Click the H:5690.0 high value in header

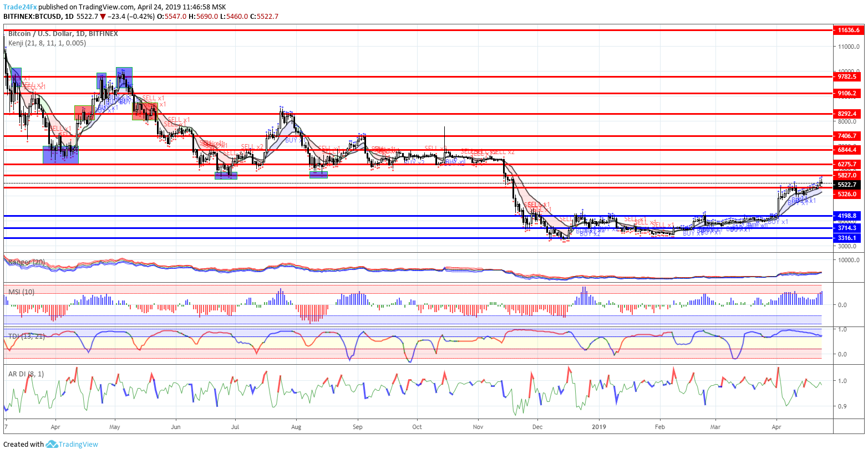(x=203, y=17)
